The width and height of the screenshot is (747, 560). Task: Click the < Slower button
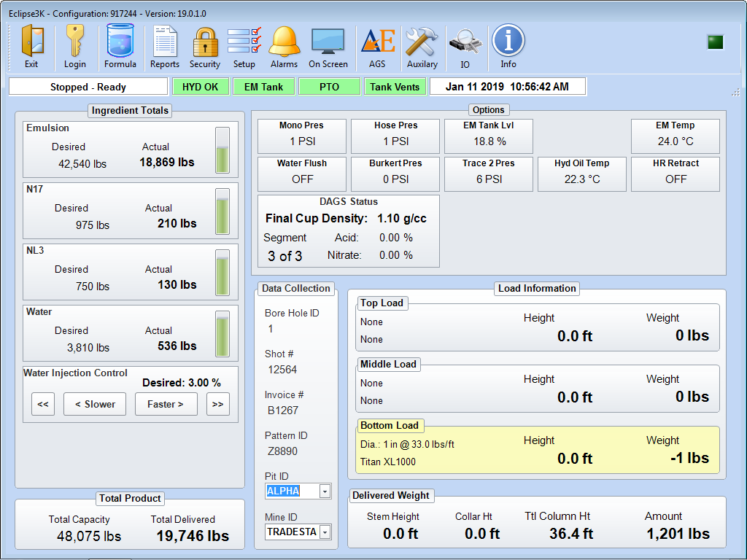[95, 404]
